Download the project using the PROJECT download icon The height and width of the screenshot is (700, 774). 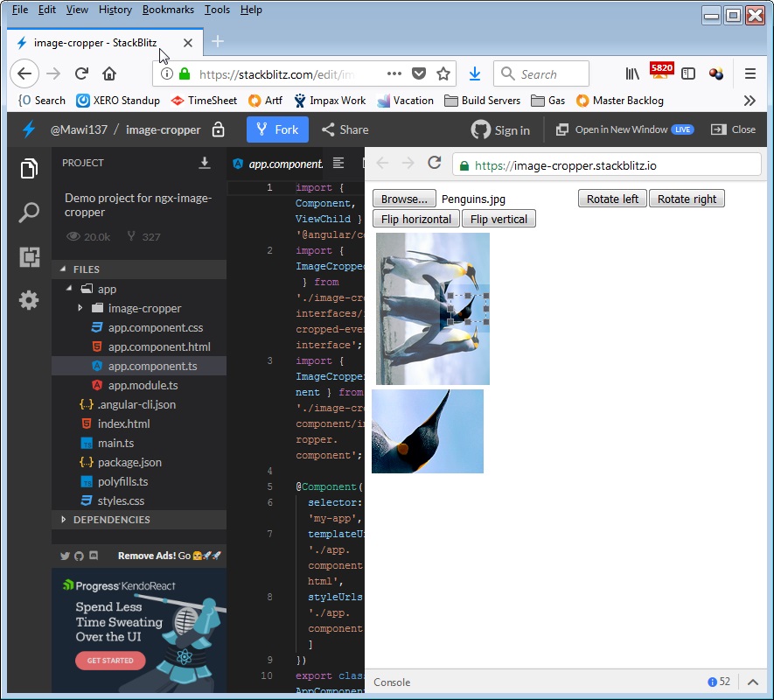[x=205, y=163]
